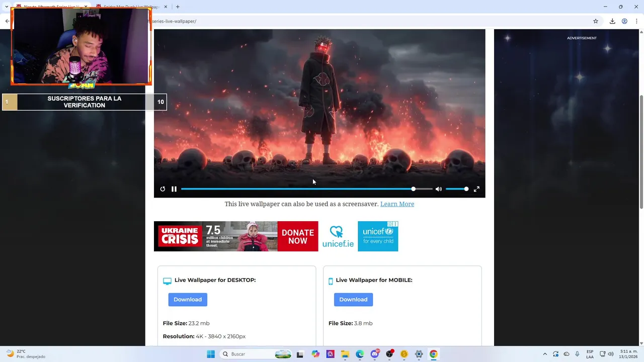Click the ad info icon on banner
644x362 pixels.
pos(390,224)
